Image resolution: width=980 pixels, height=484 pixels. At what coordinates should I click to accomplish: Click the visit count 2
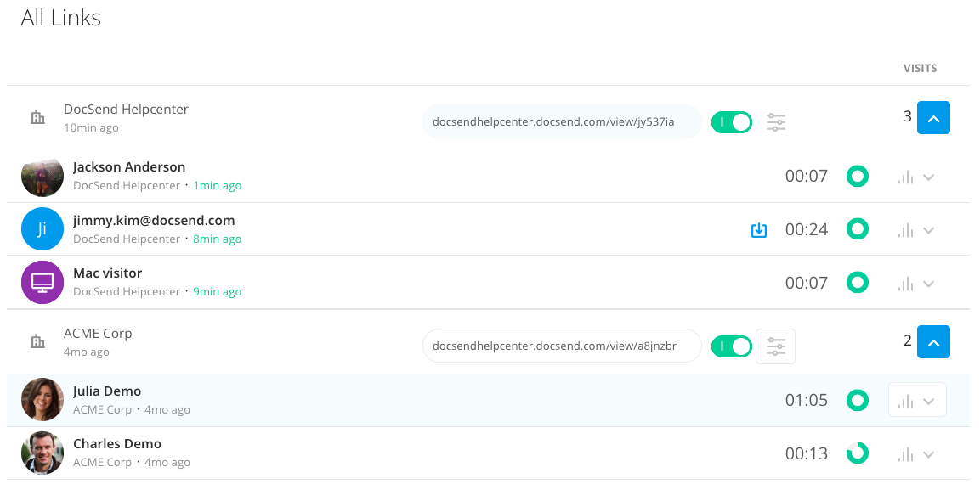tap(908, 341)
